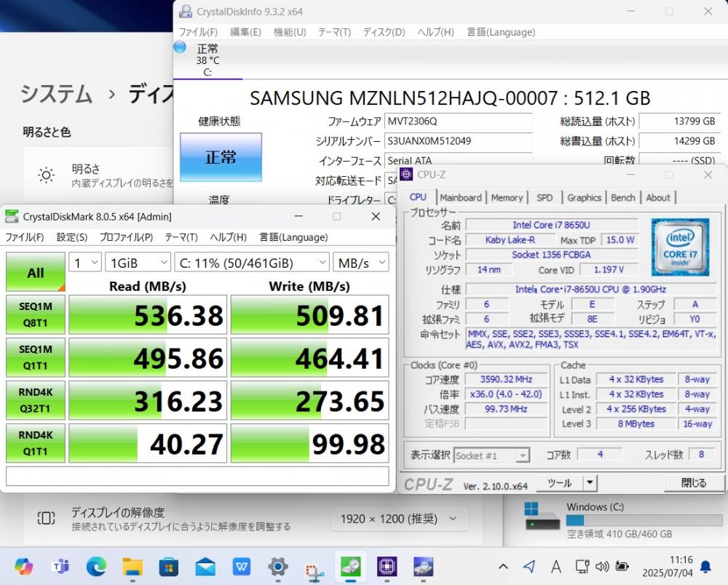Screen dimensions: 728x585
Task: Click the brightness sun icon in Settings
Action: pos(47,175)
